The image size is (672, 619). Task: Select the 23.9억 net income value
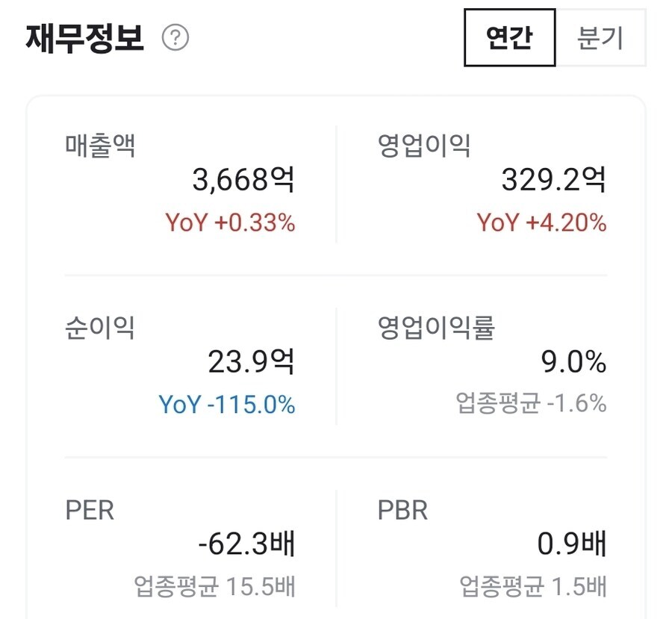pyautogui.click(x=251, y=362)
